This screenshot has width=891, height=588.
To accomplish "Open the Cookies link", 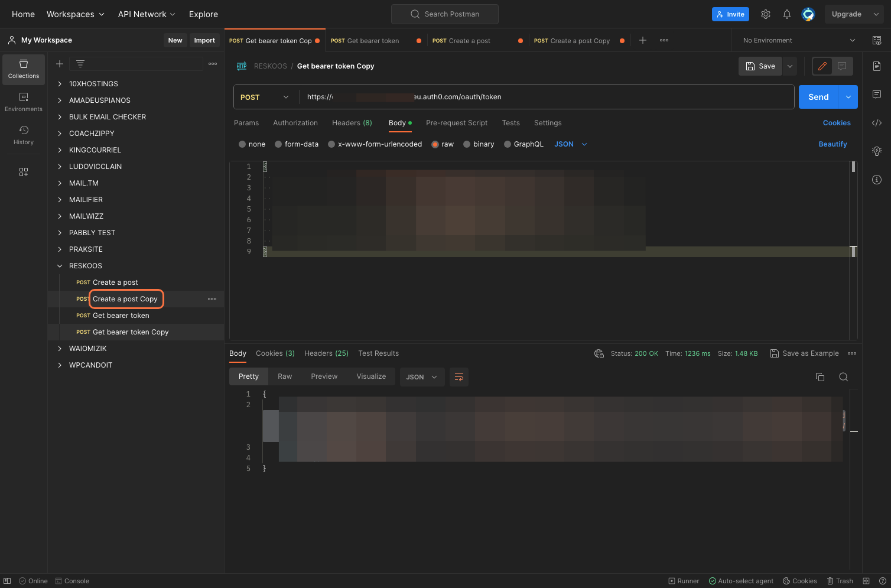I will (837, 123).
